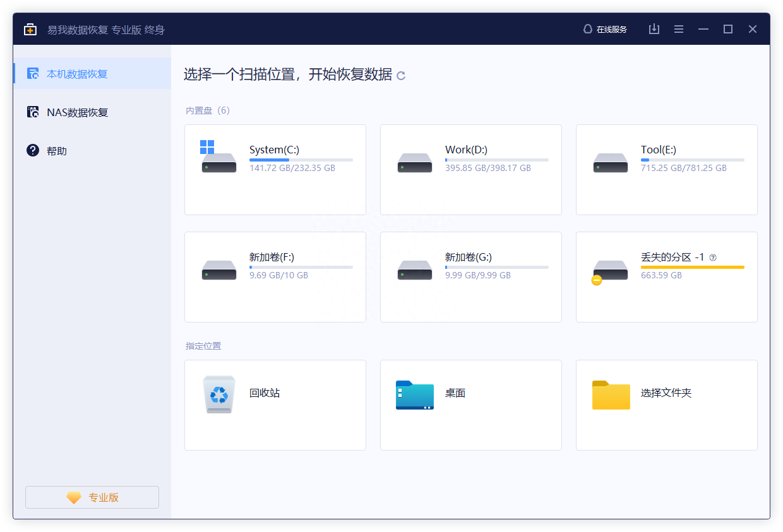Click the question mark beside 丢失的分区
The width and height of the screenshot is (783, 532).
click(713, 257)
